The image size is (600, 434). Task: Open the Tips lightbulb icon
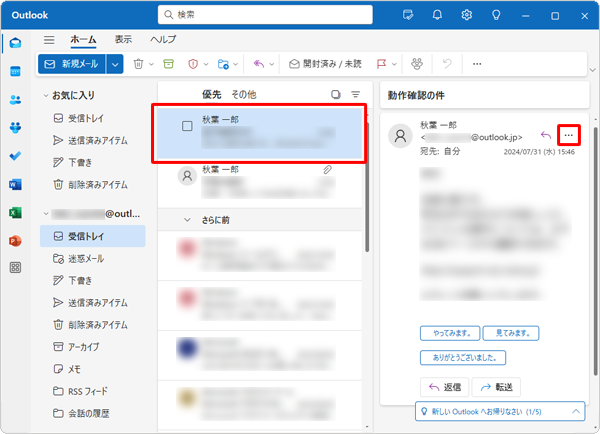click(496, 15)
